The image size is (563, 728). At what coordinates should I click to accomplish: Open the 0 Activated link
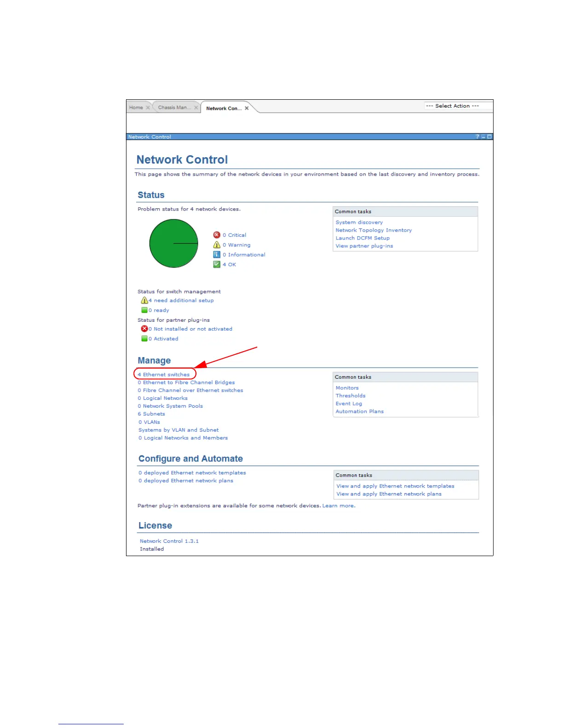163,339
